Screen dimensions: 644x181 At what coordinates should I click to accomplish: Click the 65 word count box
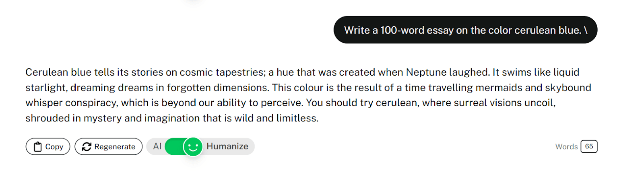tap(589, 146)
